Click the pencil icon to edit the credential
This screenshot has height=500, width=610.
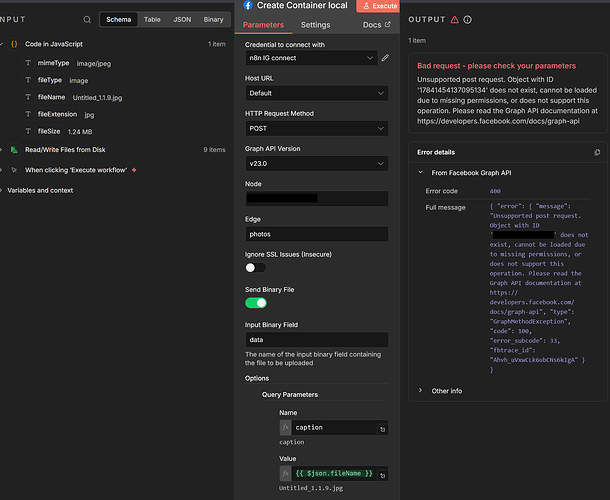point(385,58)
